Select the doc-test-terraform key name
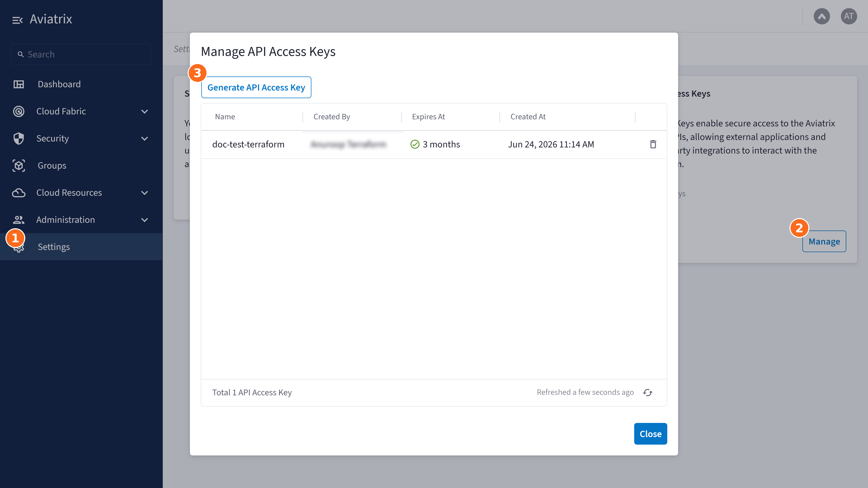The width and height of the screenshot is (868, 488). click(248, 144)
